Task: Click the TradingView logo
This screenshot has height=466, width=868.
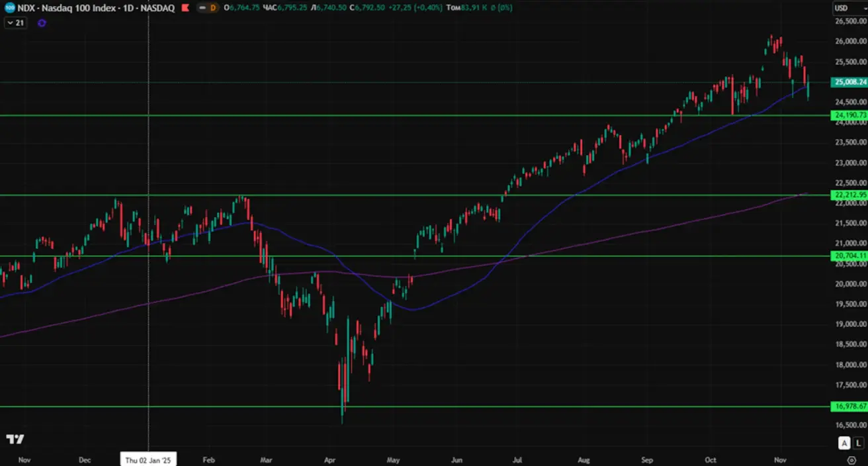Action: (x=15, y=440)
